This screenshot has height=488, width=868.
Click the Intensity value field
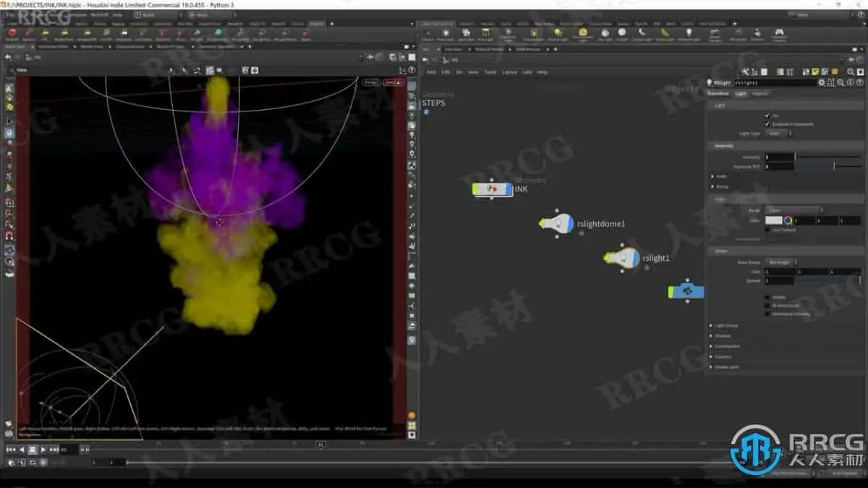[779, 157]
